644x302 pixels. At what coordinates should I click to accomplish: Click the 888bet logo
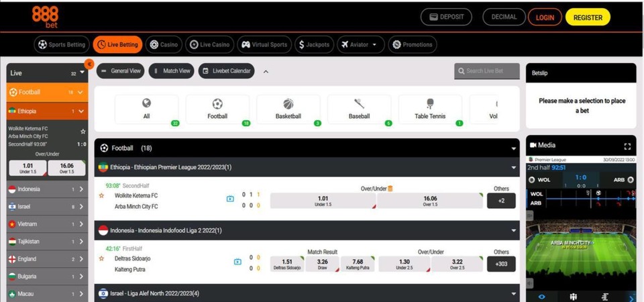[x=45, y=17]
